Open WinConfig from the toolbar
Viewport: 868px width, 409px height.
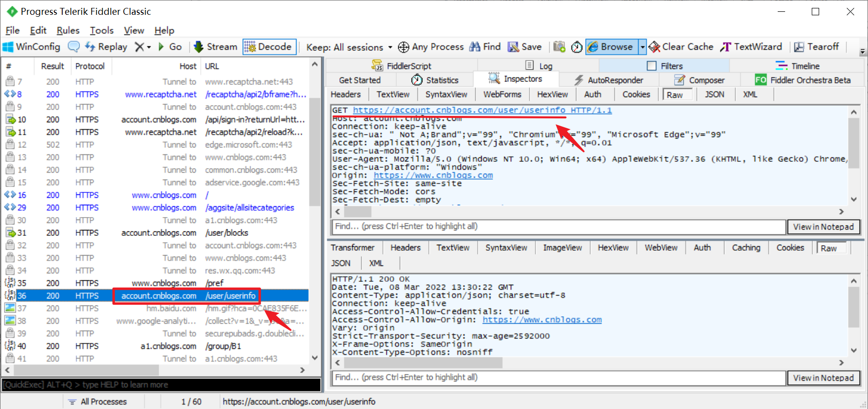pos(32,47)
